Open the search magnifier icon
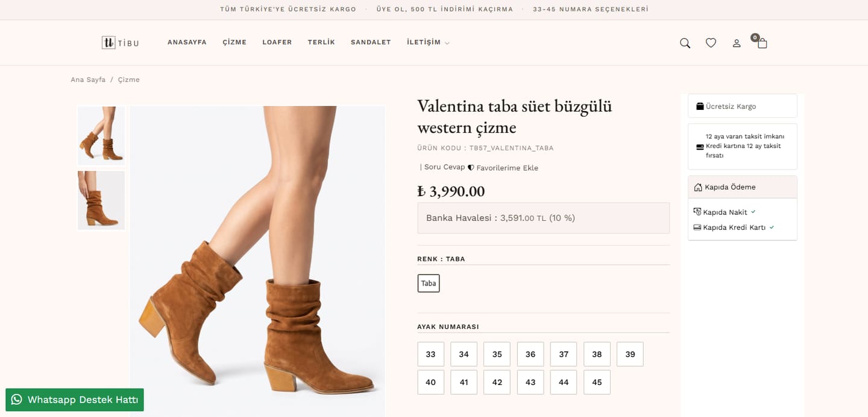The image size is (868, 417). coord(685,43)
